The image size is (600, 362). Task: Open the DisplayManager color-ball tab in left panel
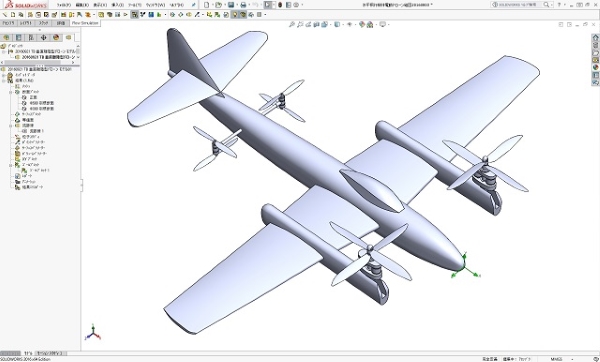tap(56, 38)
